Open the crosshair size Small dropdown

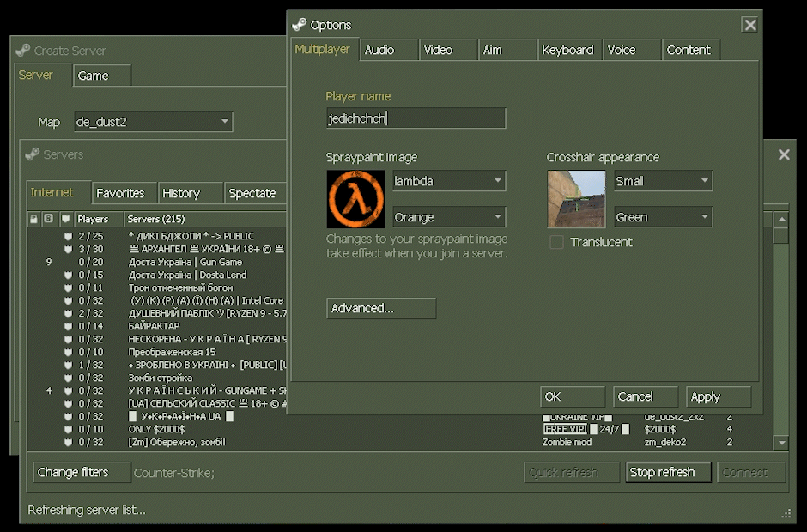coord(663,181)
